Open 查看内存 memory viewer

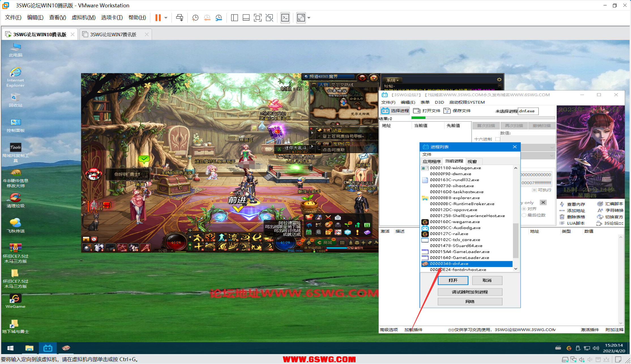572,204
